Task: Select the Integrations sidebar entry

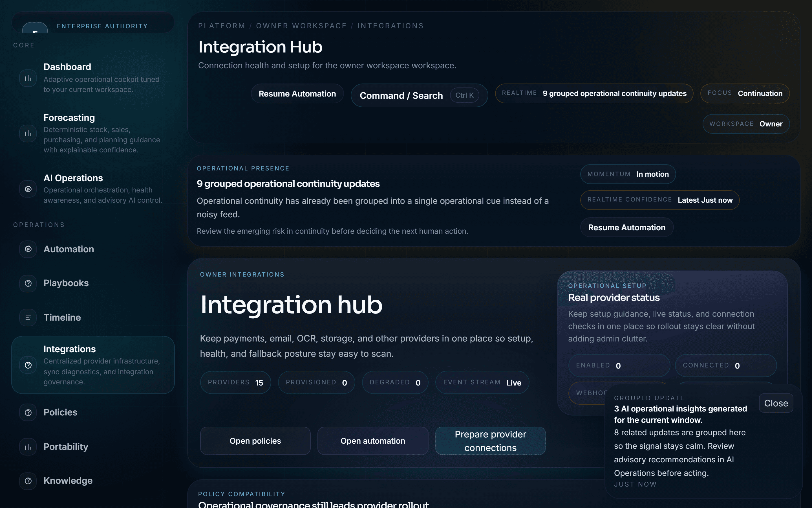Action: [93, 365]
